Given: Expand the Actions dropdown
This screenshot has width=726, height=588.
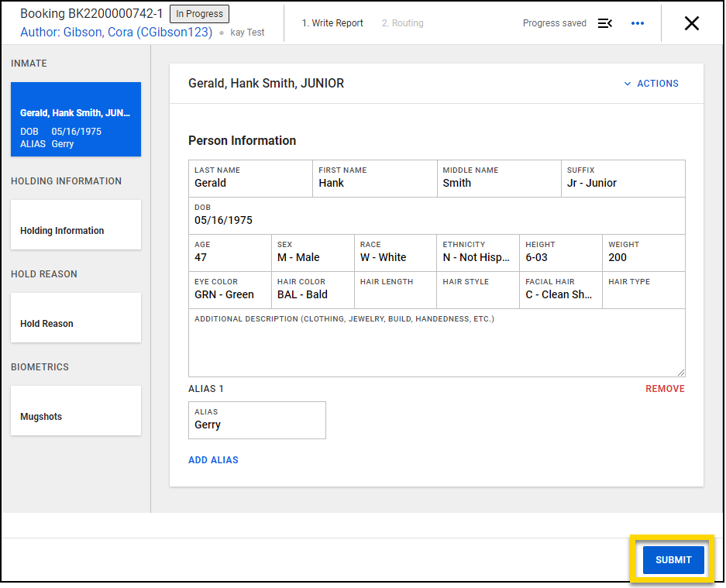Looking at the screenshot, I should coord(651,84).
